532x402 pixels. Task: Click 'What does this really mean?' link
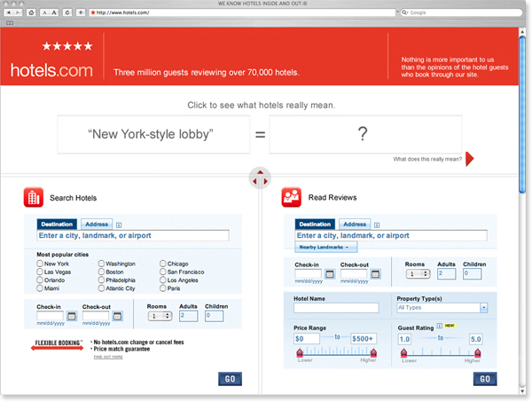click(x=427, y=159)
